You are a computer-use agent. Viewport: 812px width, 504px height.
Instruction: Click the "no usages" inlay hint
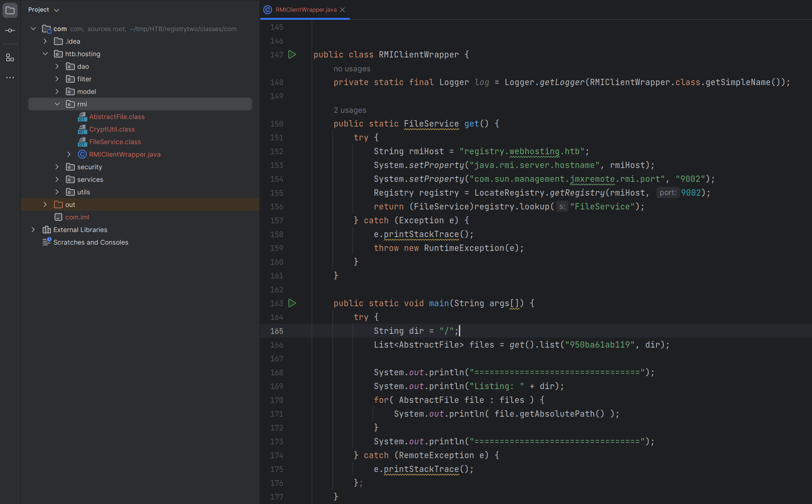pos(352,69)
